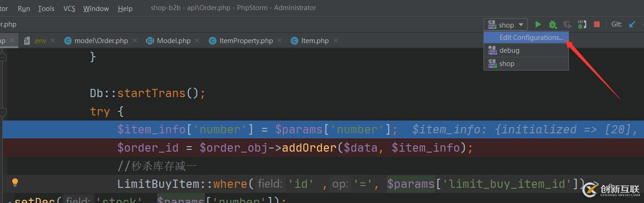
Task: Run the shop configuration with green play button
Action: click(538, 24)
